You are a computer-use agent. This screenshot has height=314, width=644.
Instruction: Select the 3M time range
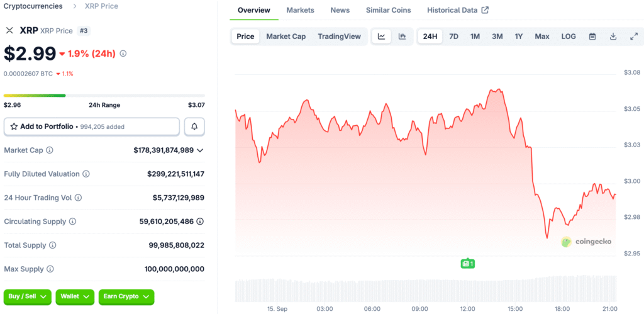497,36
